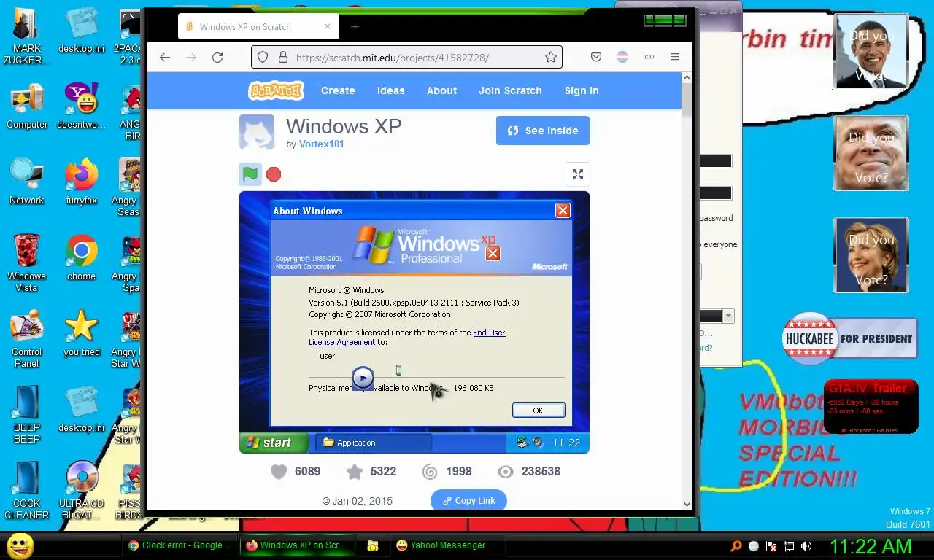
Task: Launch the chome Chrome shortcut
Action: pyautogui.click(x=82, y=258)
